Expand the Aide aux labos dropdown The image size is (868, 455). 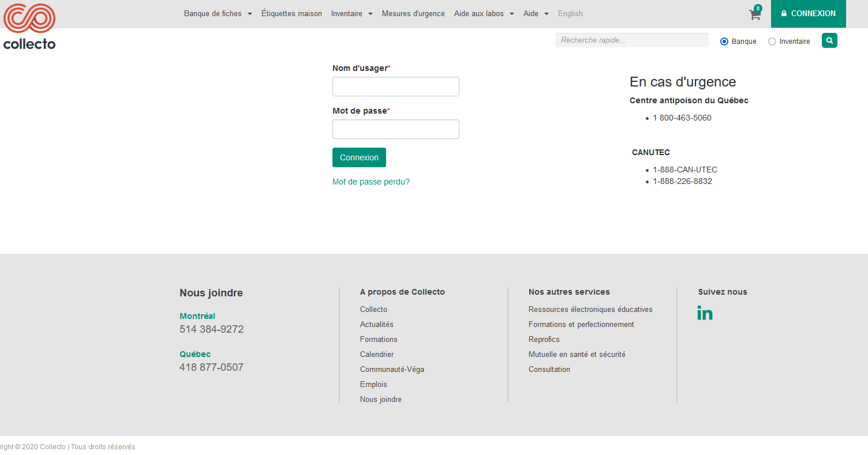484,13
